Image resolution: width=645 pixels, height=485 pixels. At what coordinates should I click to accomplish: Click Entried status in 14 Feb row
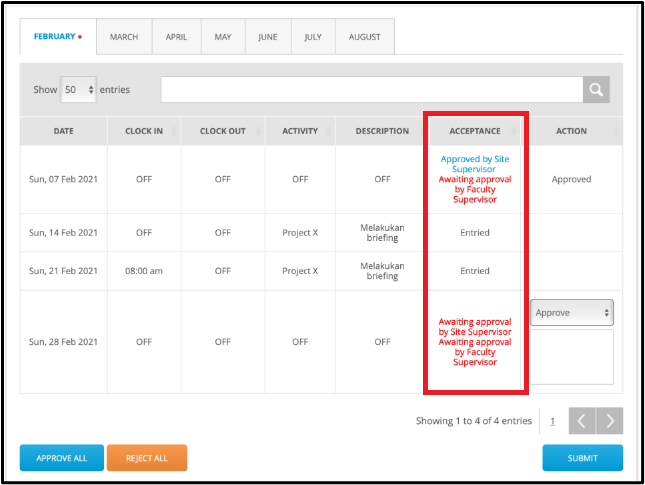pyautogui.click(x=475, y=232)
